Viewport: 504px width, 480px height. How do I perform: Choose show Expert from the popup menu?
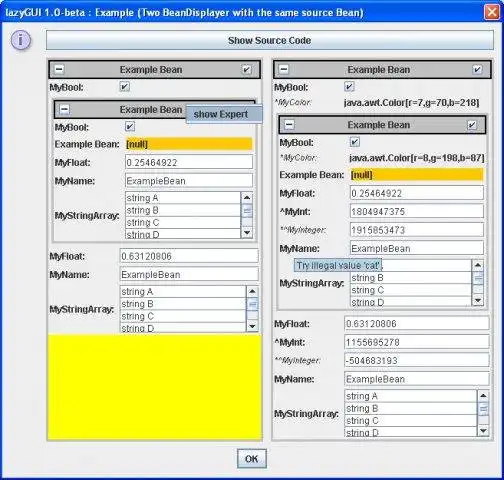224,114
